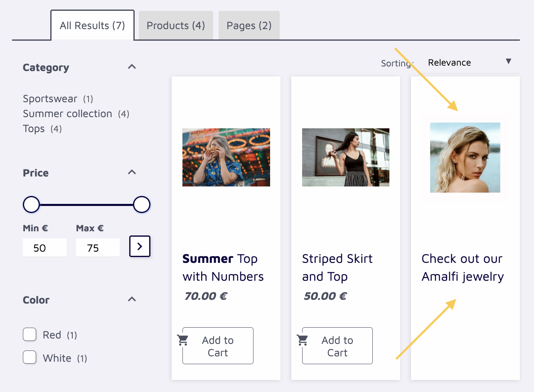This screenshot has height=392, width=534.
Task: Collapse the Price filter section
Action: click(x=132, y=172)
